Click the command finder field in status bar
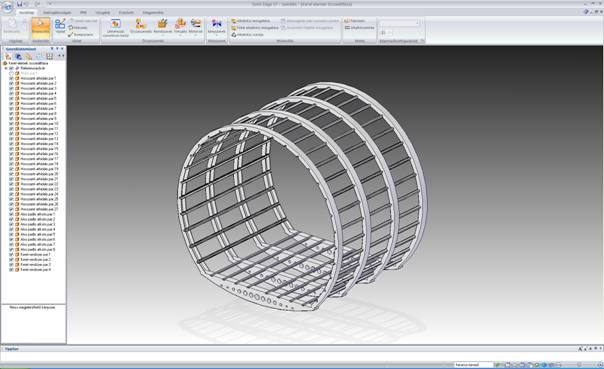604x369 pixels. pyautogui.click(x=473, y=364)
